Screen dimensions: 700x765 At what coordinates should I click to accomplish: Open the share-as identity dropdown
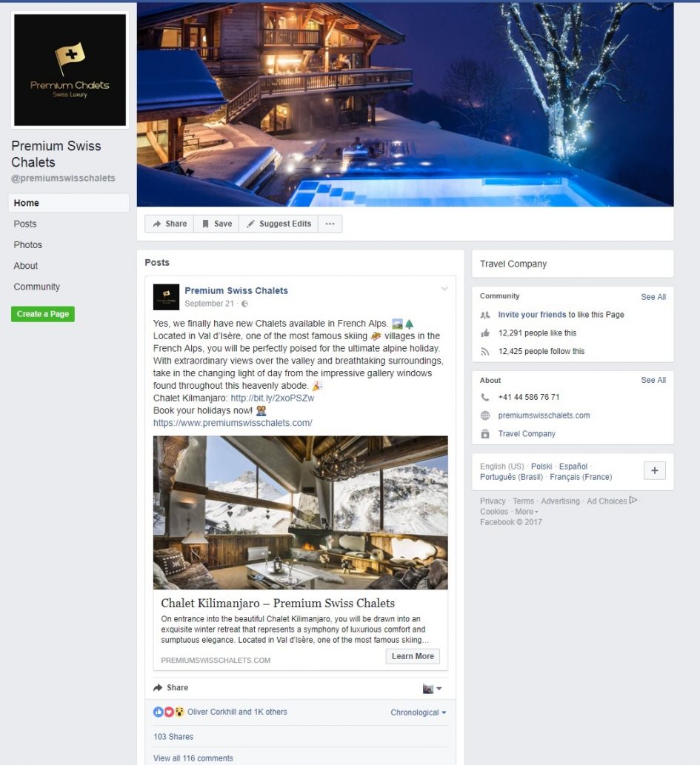[x=432, y=689]
